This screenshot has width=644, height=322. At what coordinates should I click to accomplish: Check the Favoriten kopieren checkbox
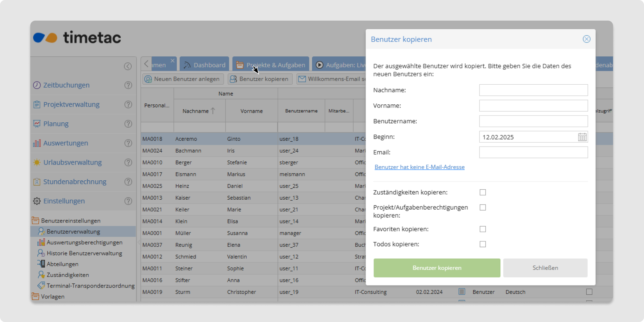483,229
